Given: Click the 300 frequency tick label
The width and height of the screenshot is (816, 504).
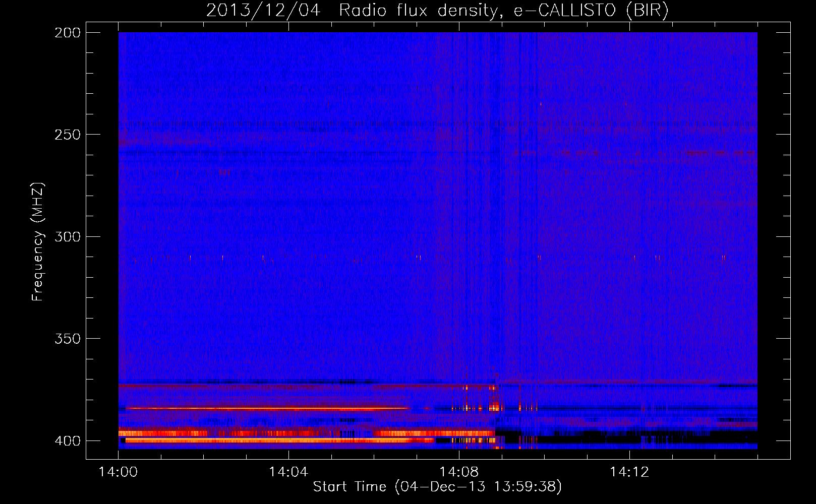Looking at the screenshot, I should point(68,236).
